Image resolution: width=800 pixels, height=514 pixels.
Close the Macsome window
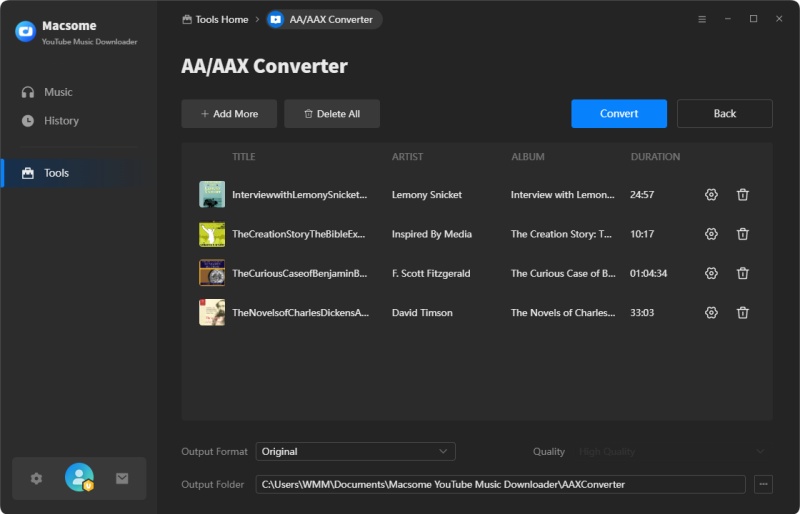tap(779, 19)
